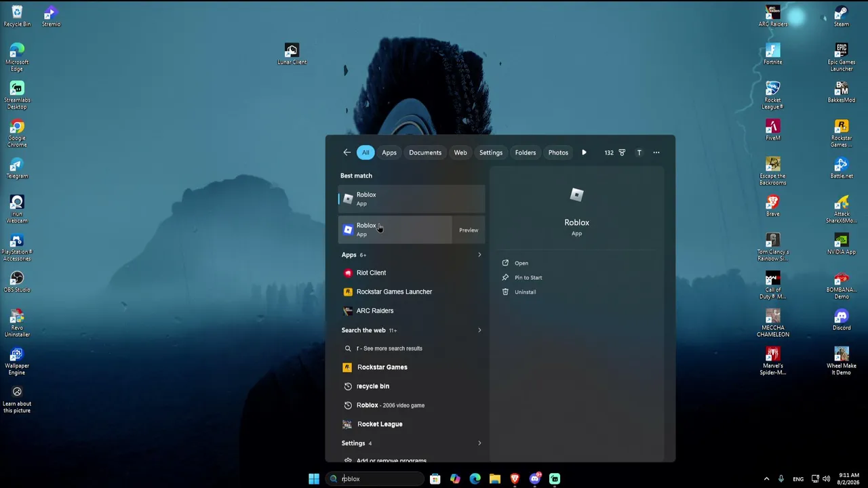Select the Epic Games Launcher desktop icon
Viewport: 868px width, 488px height.
click(842, 58)
